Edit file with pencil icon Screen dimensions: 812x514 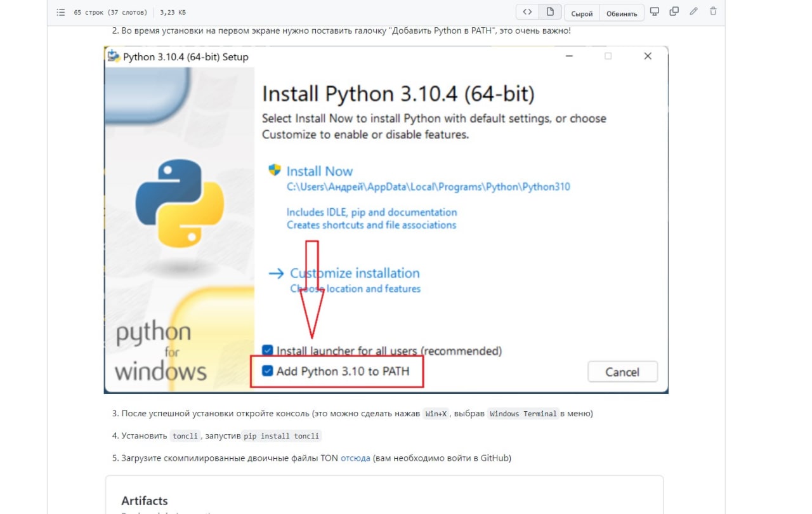[694, 11]
